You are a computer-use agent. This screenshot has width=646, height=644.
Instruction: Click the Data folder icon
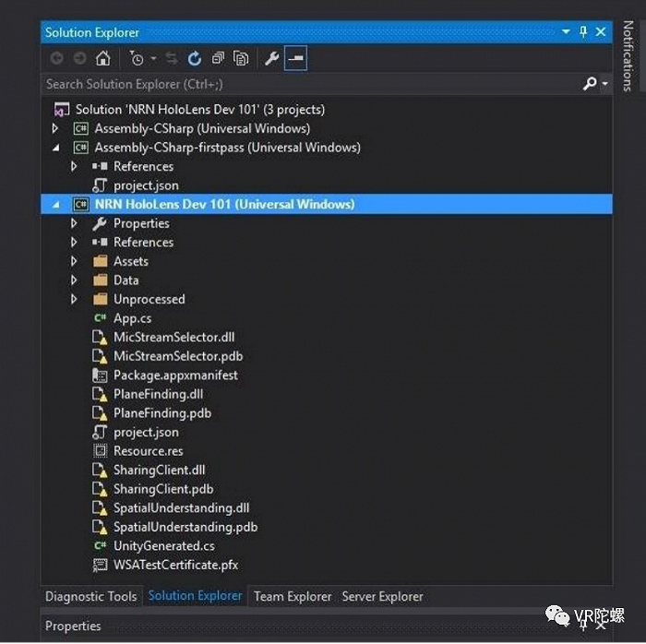coord(100,280)
